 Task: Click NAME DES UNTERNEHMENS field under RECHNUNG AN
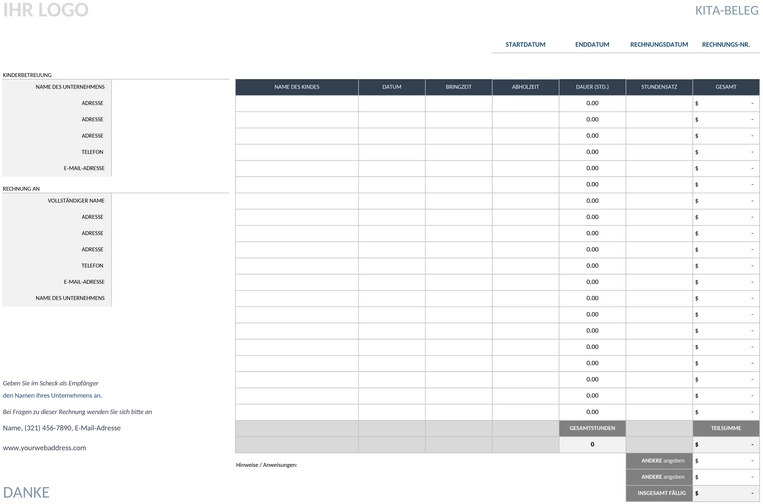(170, 298)
